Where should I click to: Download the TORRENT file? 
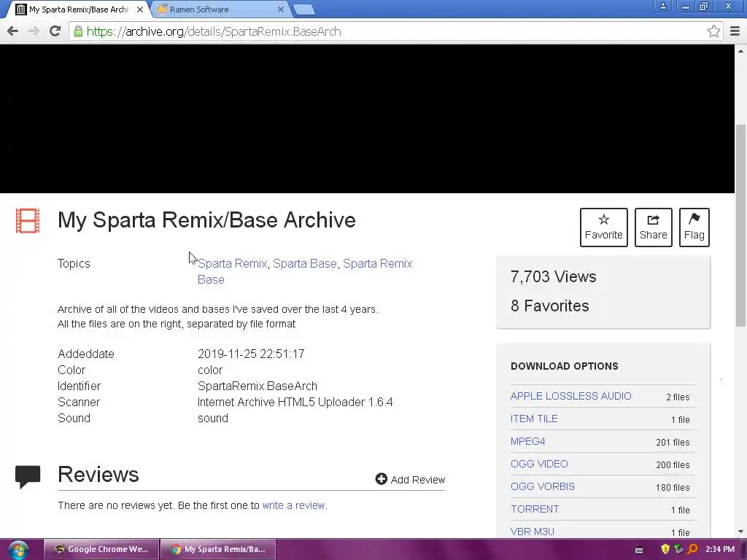click(x=535, y=509)
